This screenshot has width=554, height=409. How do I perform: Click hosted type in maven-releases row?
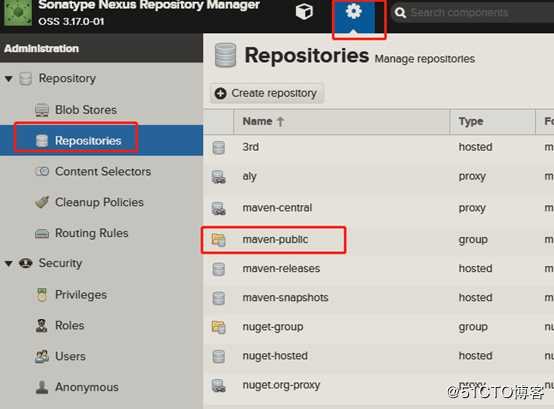point(475,268)
